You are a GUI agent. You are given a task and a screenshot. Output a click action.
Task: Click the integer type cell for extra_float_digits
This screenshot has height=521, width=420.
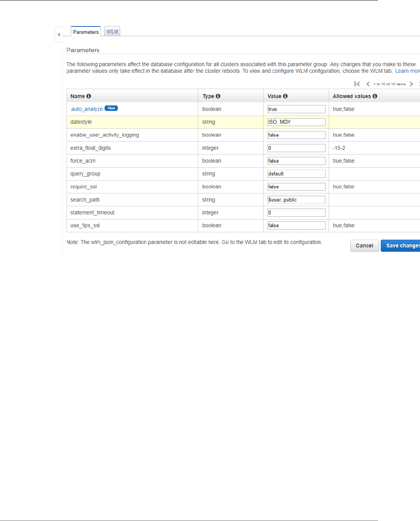pos(231,148)
